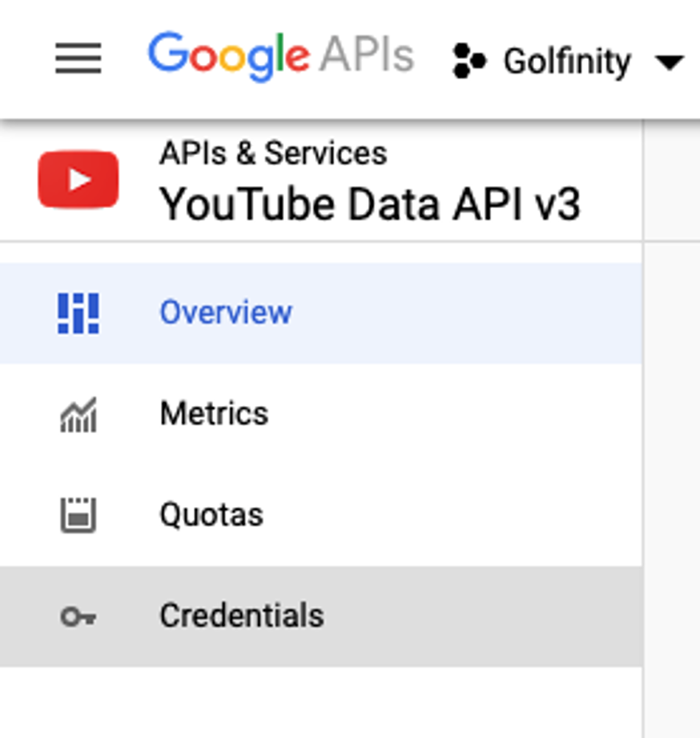Open the Quotas page
Image resolution: width=700 pixels, height=738 pixels.
pyautogui.click(x=321, y=515)
